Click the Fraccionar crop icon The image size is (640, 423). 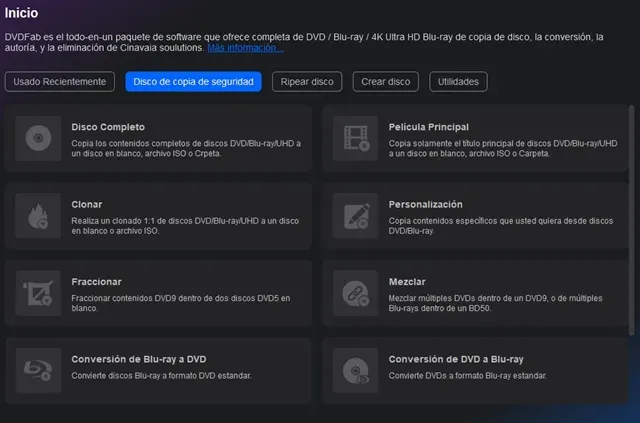tap(38, 293)
